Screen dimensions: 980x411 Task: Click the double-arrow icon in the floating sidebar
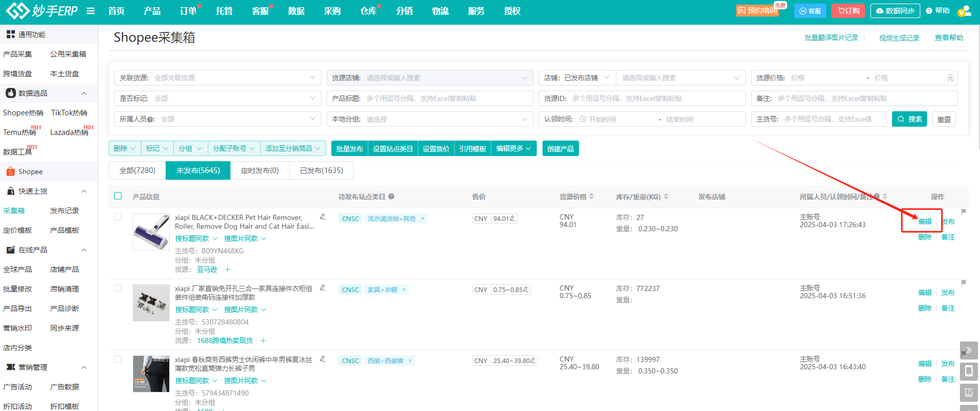(x=969, y=350)
